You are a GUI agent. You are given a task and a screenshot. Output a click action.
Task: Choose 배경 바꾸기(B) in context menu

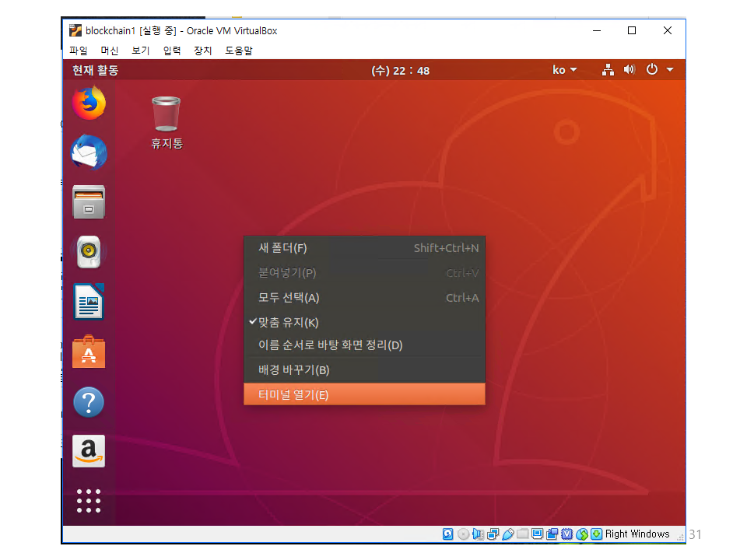364,370
